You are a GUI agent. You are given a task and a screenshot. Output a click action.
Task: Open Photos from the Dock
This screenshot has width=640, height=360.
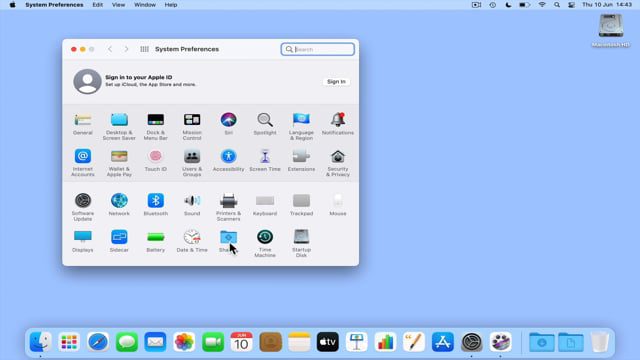tap(184, 342)
